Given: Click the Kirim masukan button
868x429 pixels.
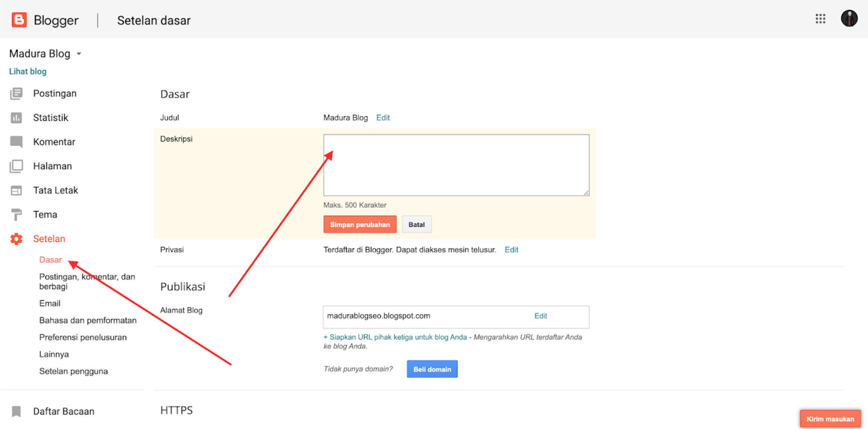Looking at the screenshot, I should (x=830, y=419).
